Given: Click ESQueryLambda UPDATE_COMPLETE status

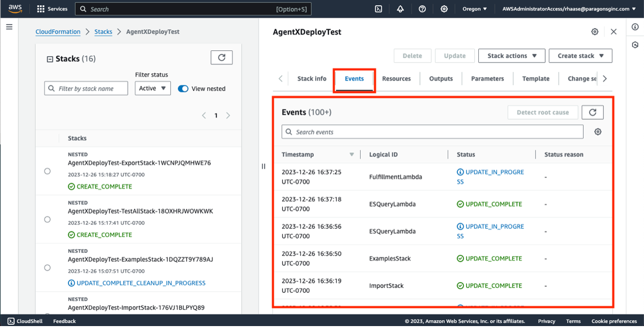Looking at the screenshot, I should tap(489, 204).
